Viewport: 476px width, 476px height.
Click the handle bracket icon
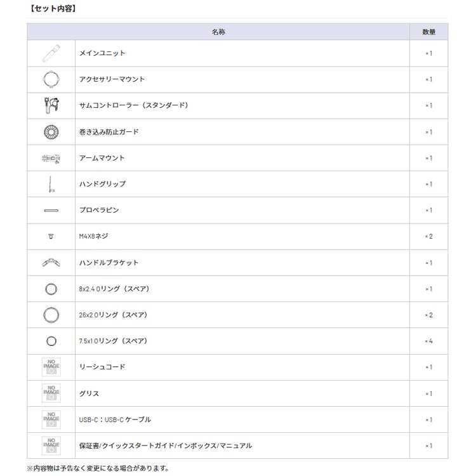pyautogui.click(x=51, y=262)
